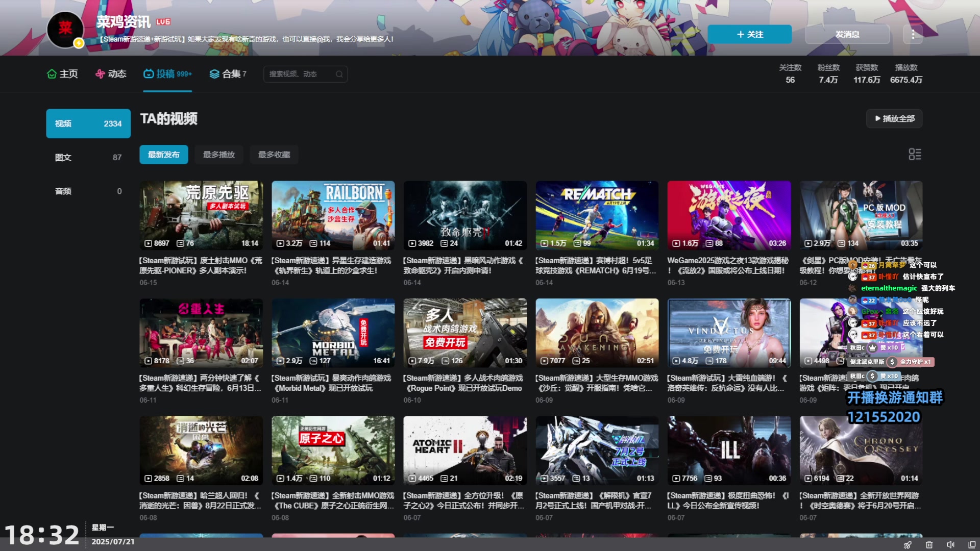View the 粉丝数 7.4万 followers count
This screenshot has width=980, height=551.
tap(828, 73)
